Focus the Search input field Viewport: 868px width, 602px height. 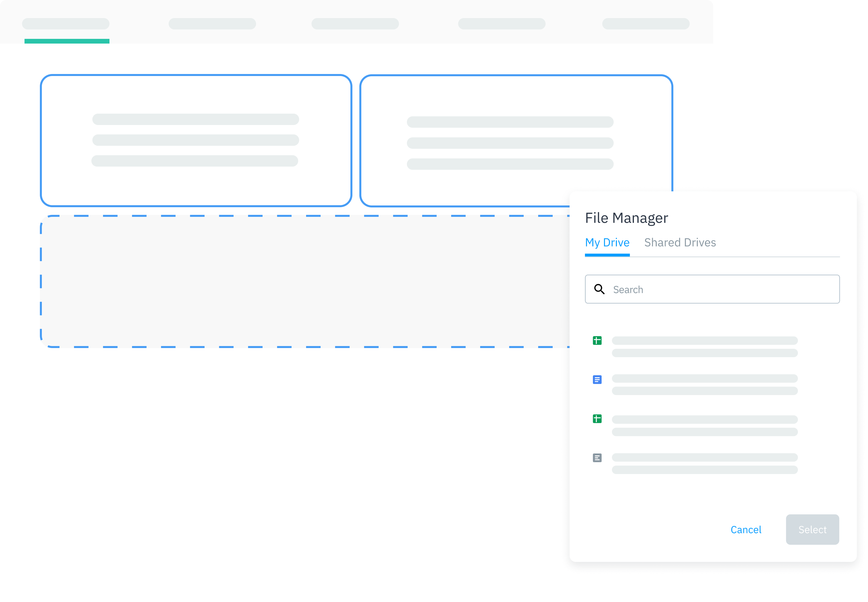pyautogui.click(x=712, y=289)
